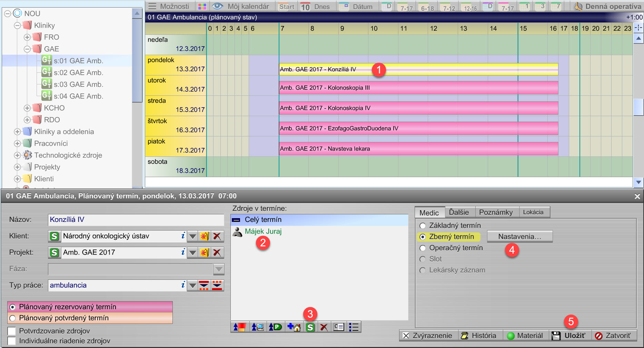Viewport: 644px width, 348px height.
Task: Click the Nastavenia... button
Action: 519,236
